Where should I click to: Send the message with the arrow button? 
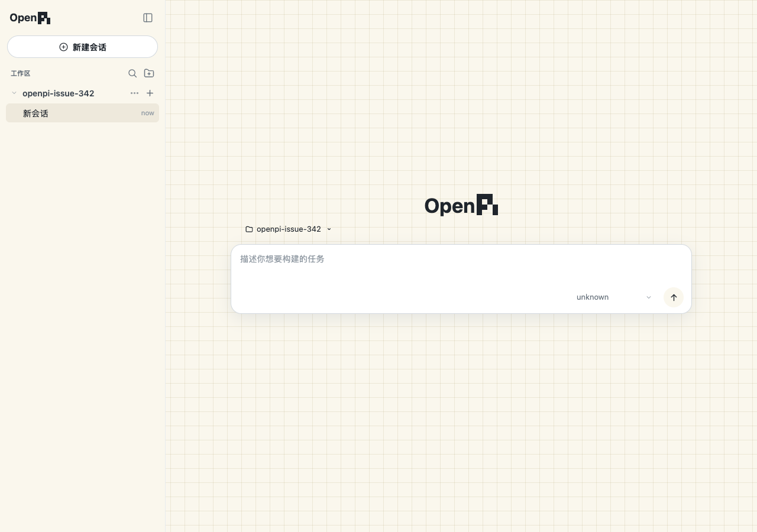click(x=673, y=297)
